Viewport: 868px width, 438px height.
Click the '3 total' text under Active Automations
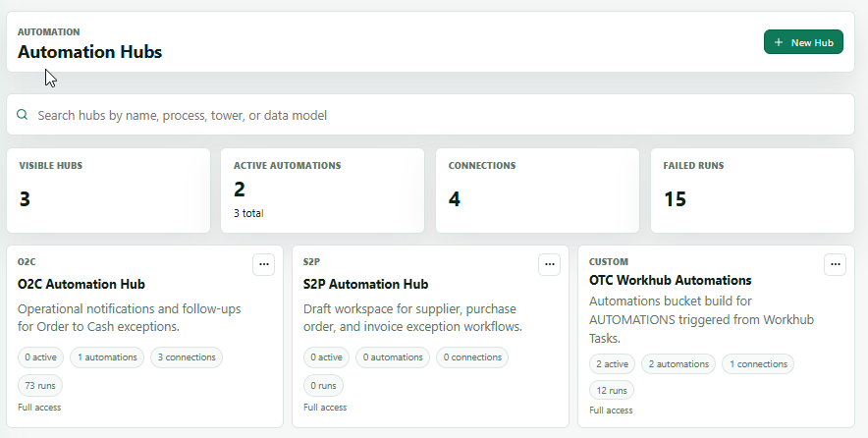248,213
